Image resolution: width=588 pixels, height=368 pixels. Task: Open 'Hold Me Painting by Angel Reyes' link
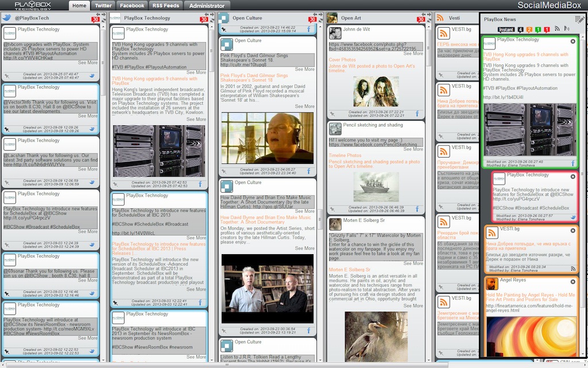click(x=530, y=297)
